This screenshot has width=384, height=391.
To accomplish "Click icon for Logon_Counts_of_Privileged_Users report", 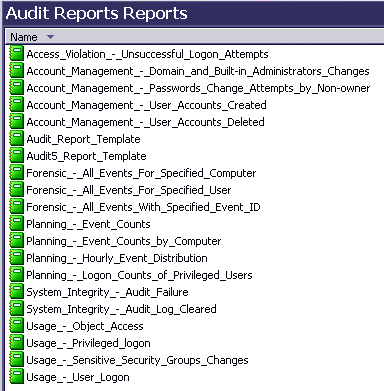I will 16,275.
